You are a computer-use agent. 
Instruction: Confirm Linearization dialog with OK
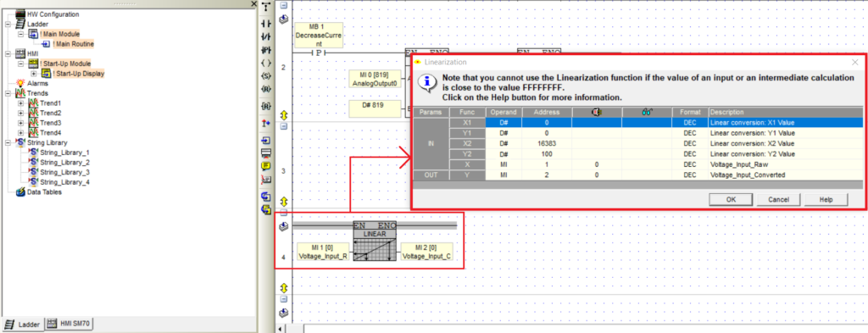coord(731,200)
